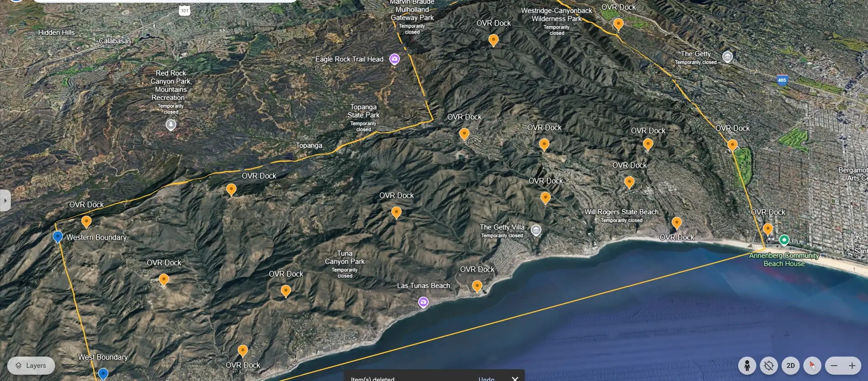Click the 101 highway shield
The image size is (868, 381).
(x=185, y=10)
